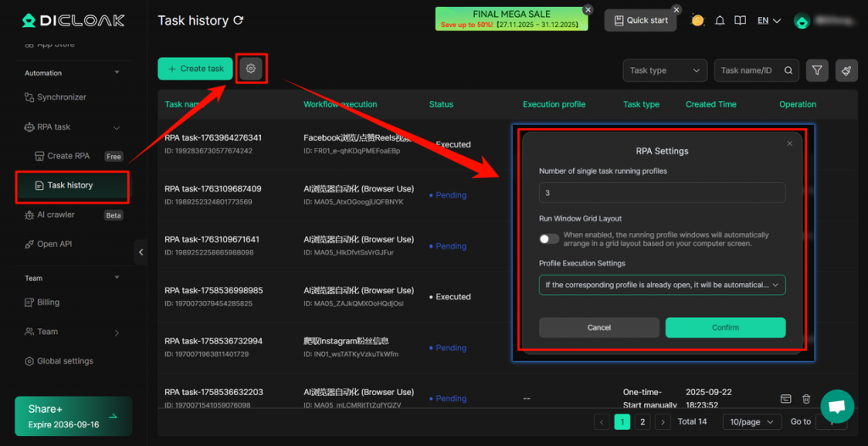868x446 pixels.
Task: Click the clear filters brush icon
Action: [x=846, y=71]
